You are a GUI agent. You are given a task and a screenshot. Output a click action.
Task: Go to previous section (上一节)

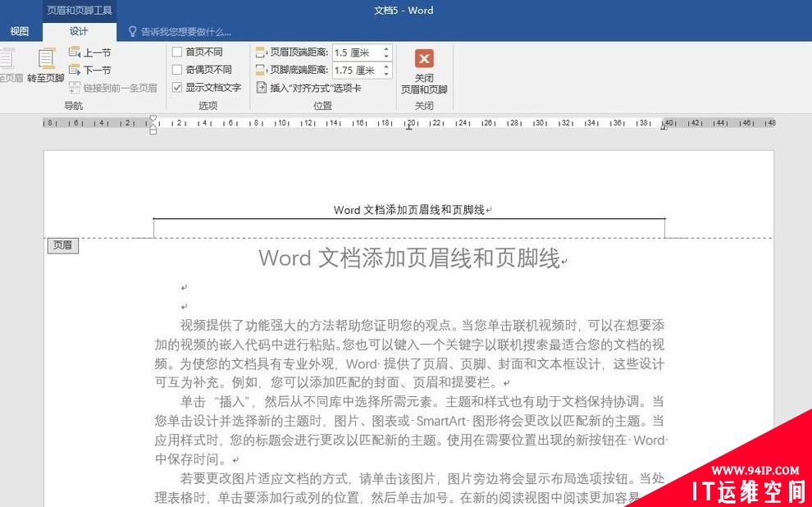pos(90,53)
